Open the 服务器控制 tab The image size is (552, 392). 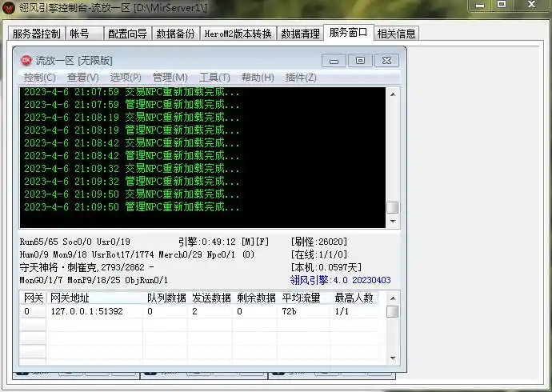[x=36, y=34]
